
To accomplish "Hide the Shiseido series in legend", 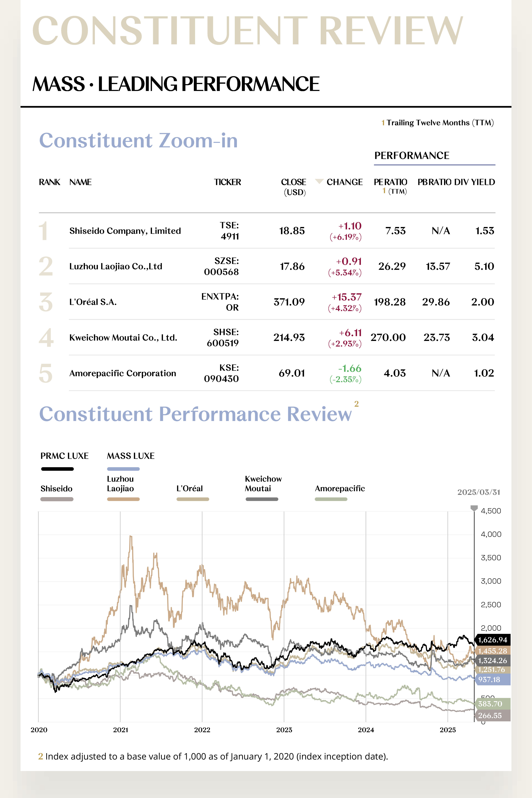I will (57, 499).
